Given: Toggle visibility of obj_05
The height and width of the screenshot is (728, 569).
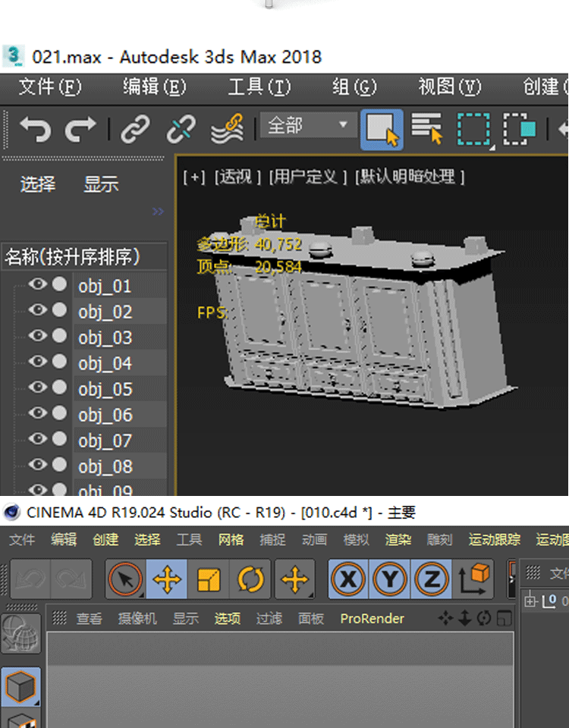Looking at the screenshot, I should click(x=37, y=388).
